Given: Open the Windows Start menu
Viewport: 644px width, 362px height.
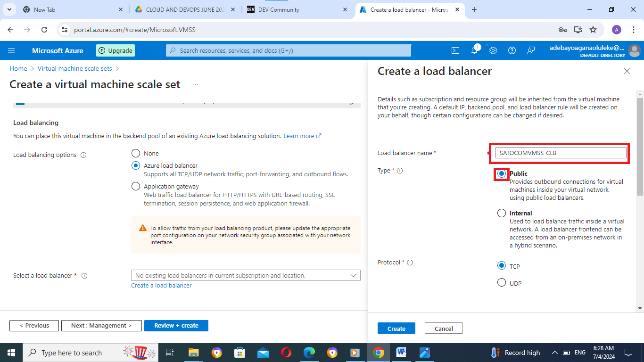Looking at the screenshot, I should click(x=11, y=353).
